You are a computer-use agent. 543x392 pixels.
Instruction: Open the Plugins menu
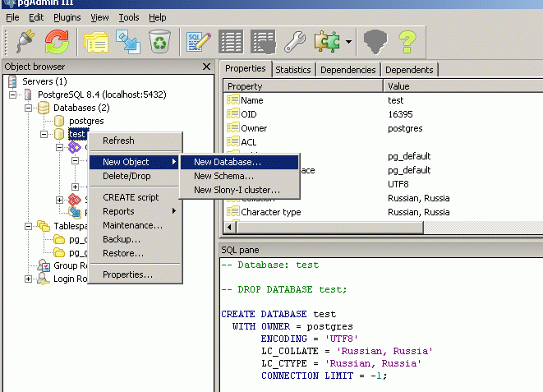tap(67, 17)
